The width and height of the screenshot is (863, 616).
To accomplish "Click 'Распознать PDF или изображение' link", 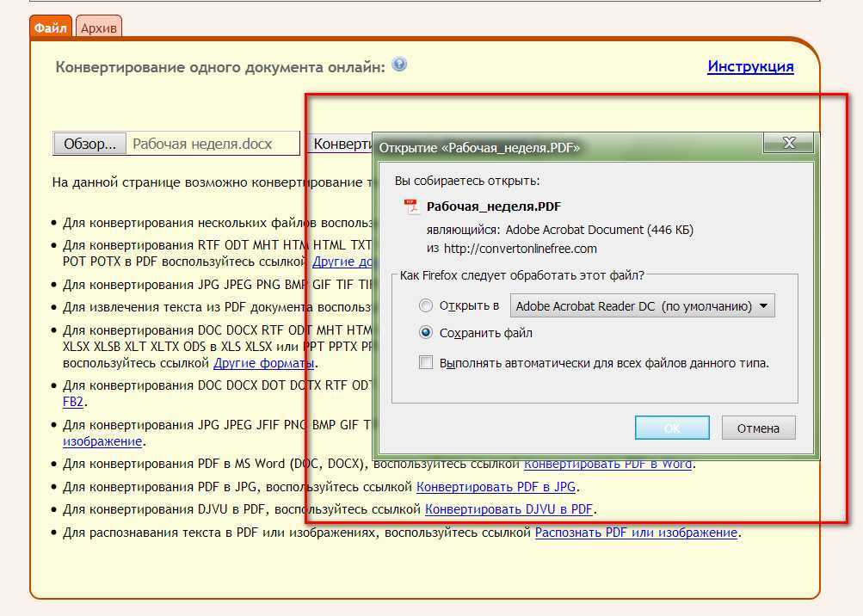I will click(x=636, y=533).
